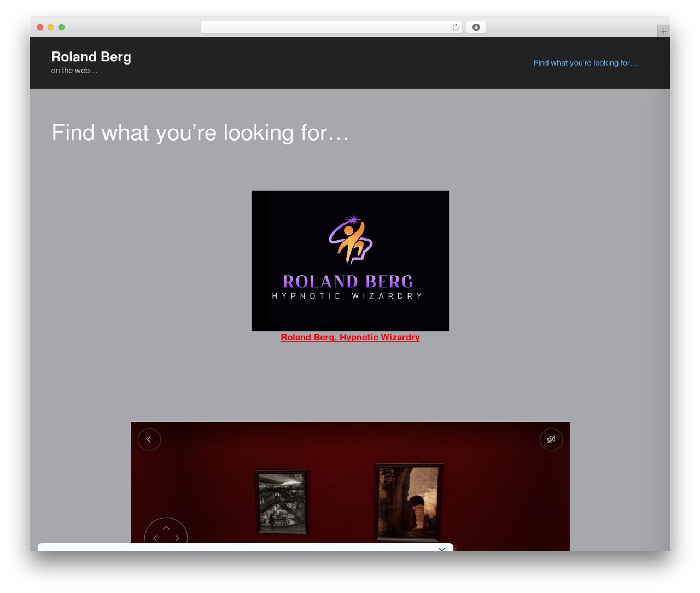Click the Roland Berg Hypnotic Wizardry logo image
This screenshot has height=593, width=700.
click(350, 261)
